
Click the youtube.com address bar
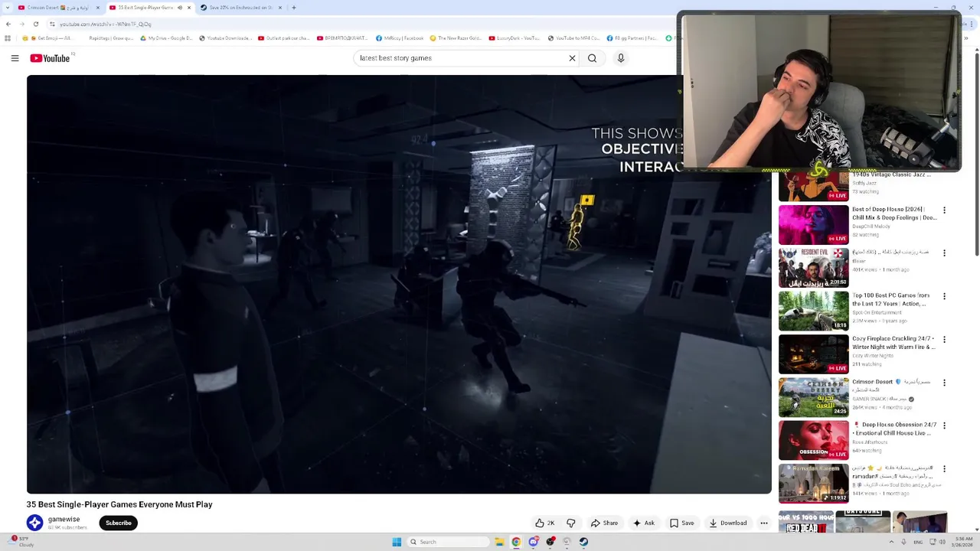coord(360,24)
